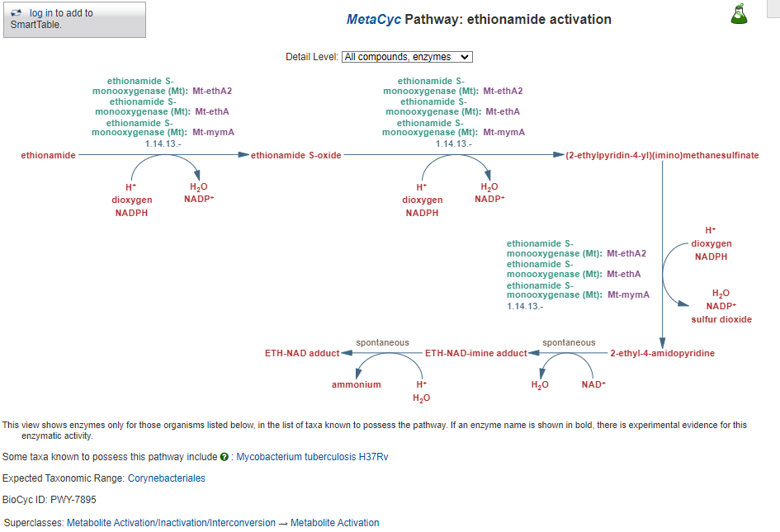
Task: Click the sulfur dioxide side product
Action: [721, 319]
